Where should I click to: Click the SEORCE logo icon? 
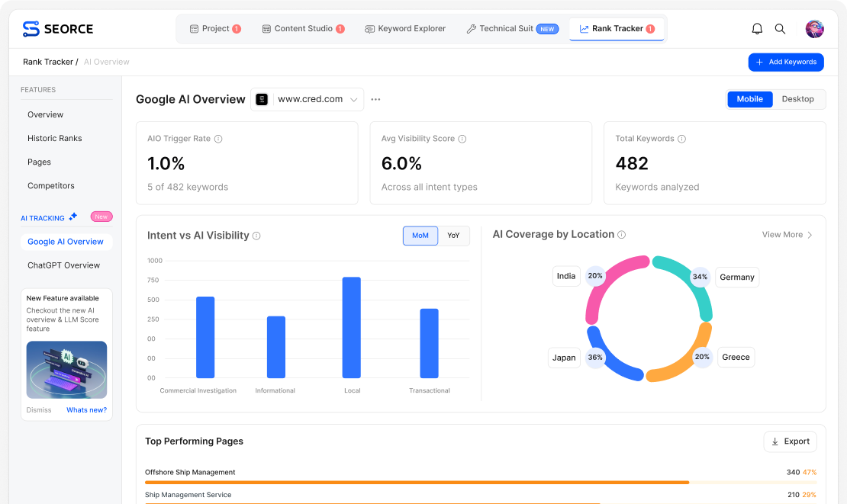tap(31, 28)
